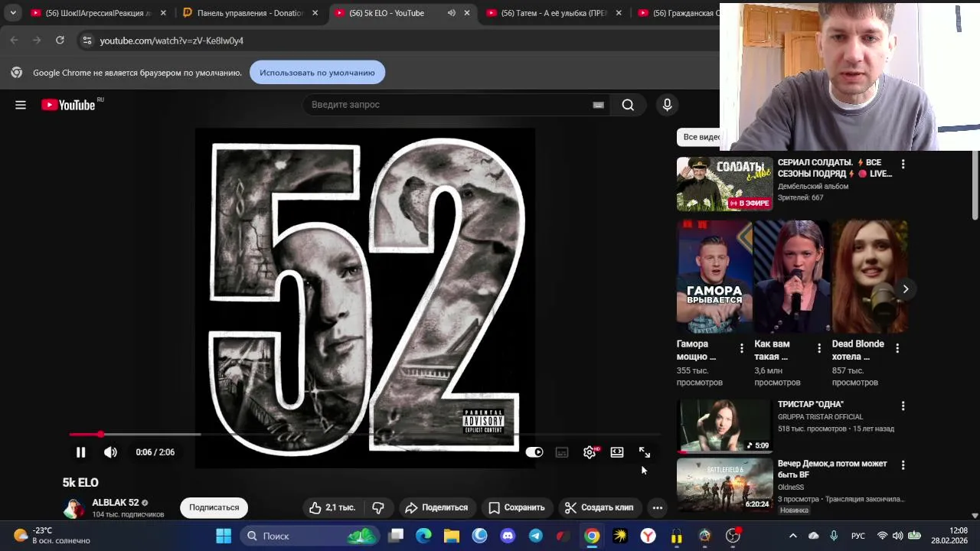The width and height of the screenshot is (980, 551).
Task: Open options for Вечер Демок video
Action: click(903, 465)
